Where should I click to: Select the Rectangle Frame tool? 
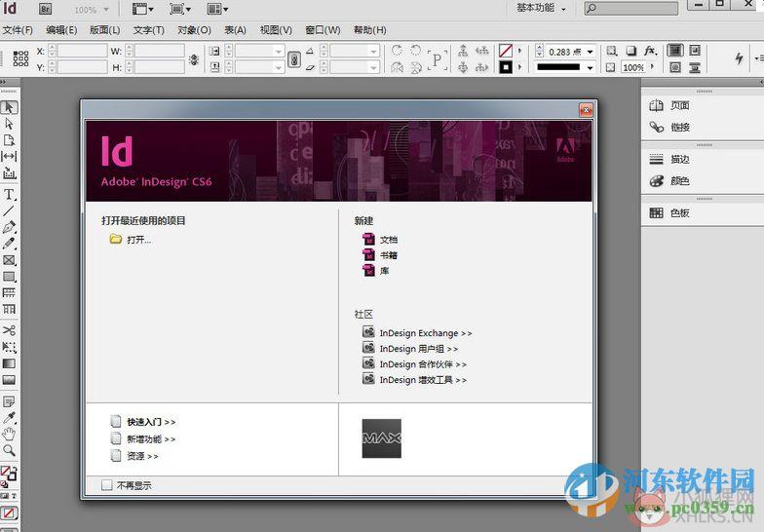tap(9, 260)
